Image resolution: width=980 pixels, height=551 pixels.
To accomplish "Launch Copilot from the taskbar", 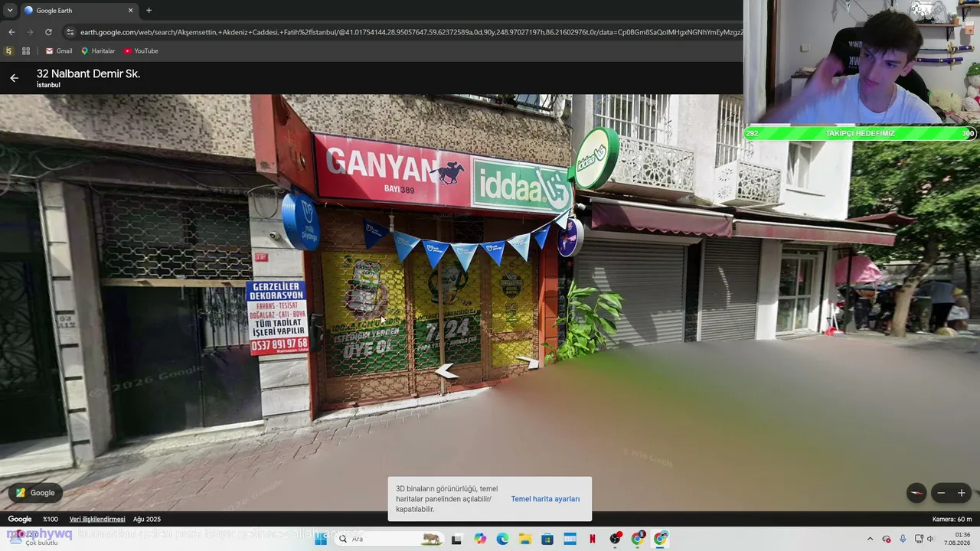I will [x=480, y=539].
